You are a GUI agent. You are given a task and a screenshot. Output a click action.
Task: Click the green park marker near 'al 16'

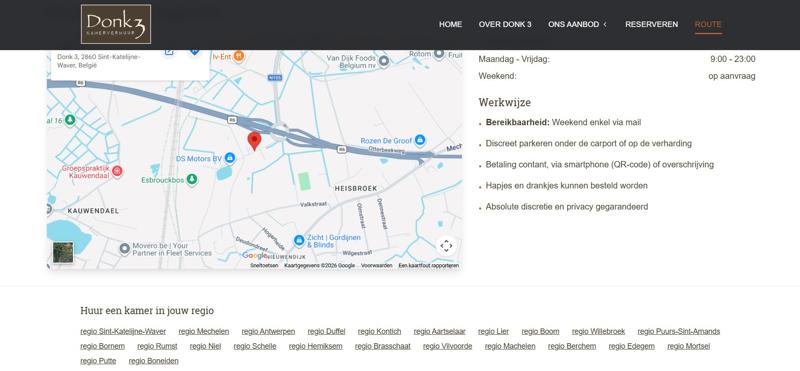coord(70,120)
